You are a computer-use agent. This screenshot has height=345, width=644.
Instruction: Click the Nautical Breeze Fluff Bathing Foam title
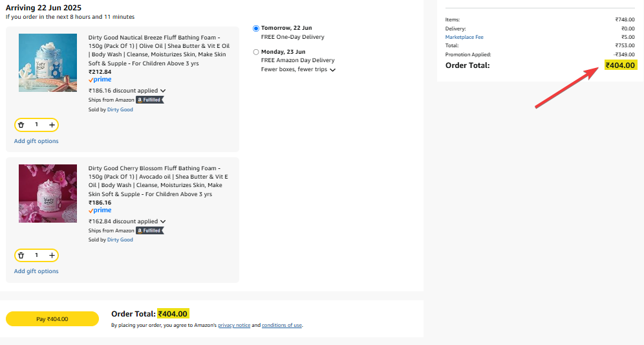(x=159, y=50)
